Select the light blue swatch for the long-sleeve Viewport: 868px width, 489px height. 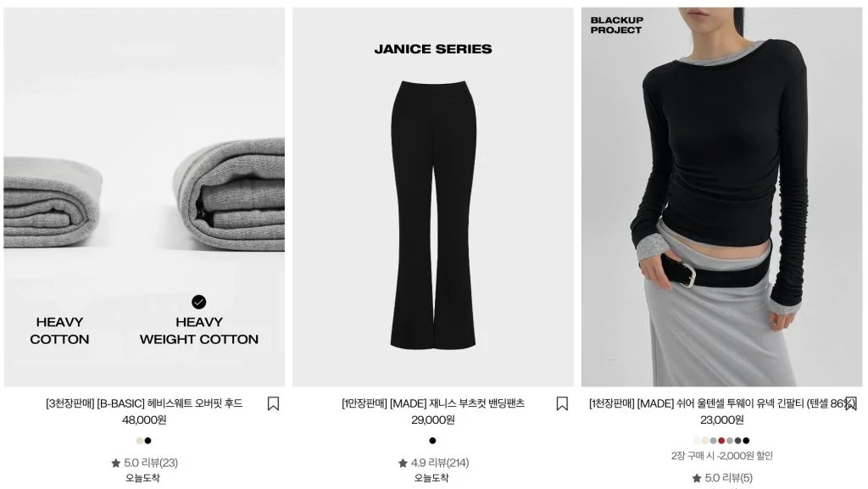click(x=713, y=441)
